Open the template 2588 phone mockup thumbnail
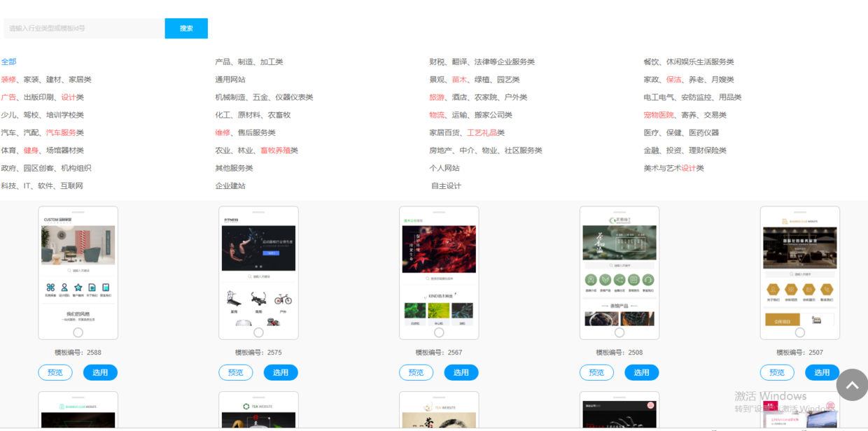Image resolution: width=868 pixels, height=431 pixels. (x=78, y=273)
